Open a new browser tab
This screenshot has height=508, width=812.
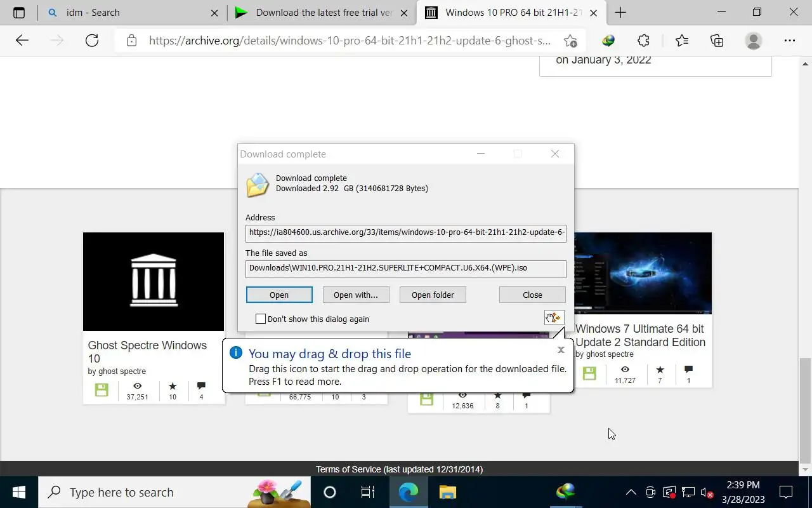[x=620, y=13]
